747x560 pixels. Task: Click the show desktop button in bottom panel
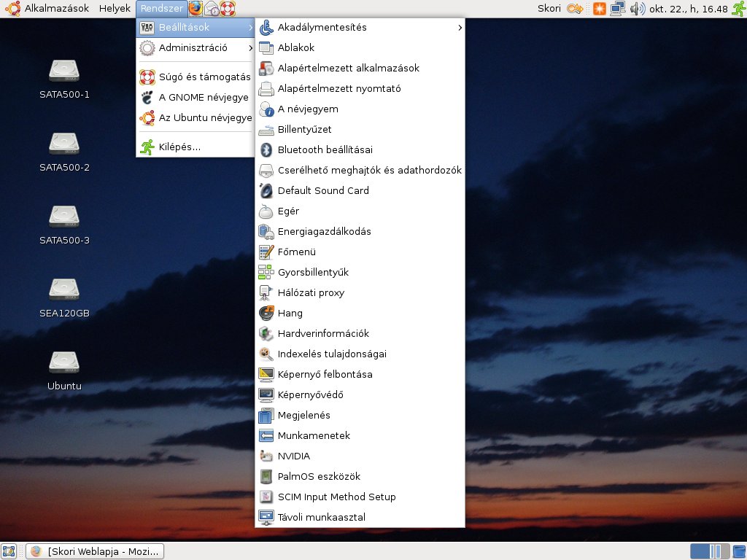click(x=9, y=551)
